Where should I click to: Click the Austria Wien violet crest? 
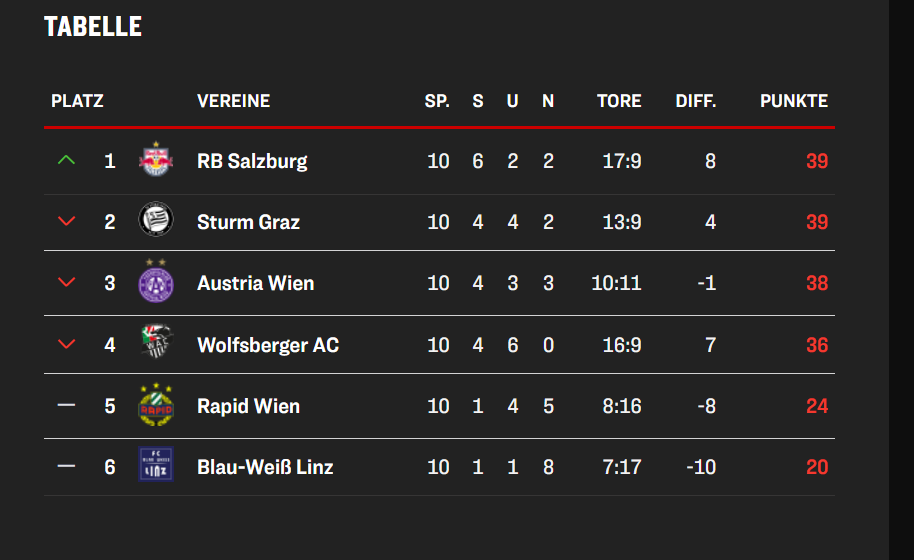pos(155,282)
